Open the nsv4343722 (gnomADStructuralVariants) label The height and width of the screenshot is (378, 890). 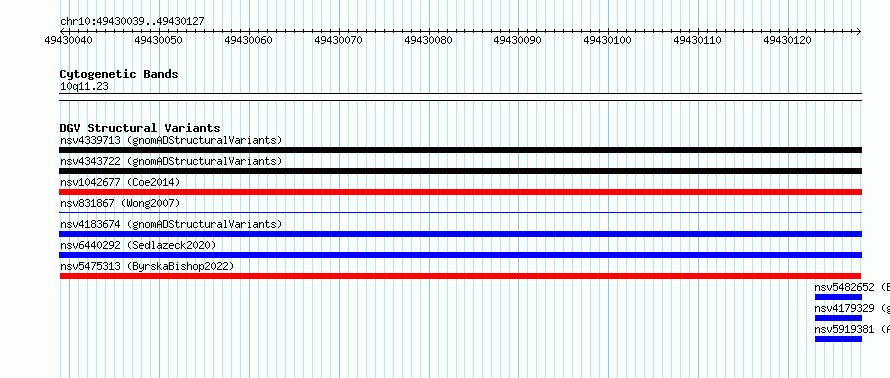[171, 161]
